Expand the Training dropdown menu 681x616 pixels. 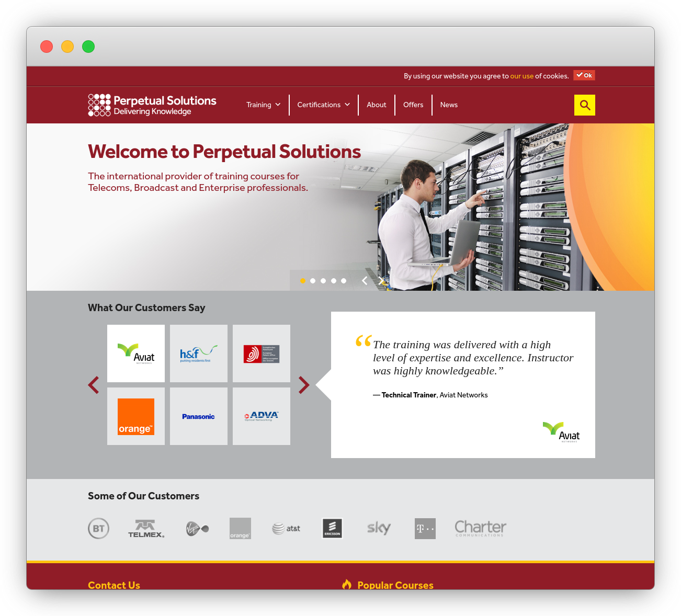[264, 105]
